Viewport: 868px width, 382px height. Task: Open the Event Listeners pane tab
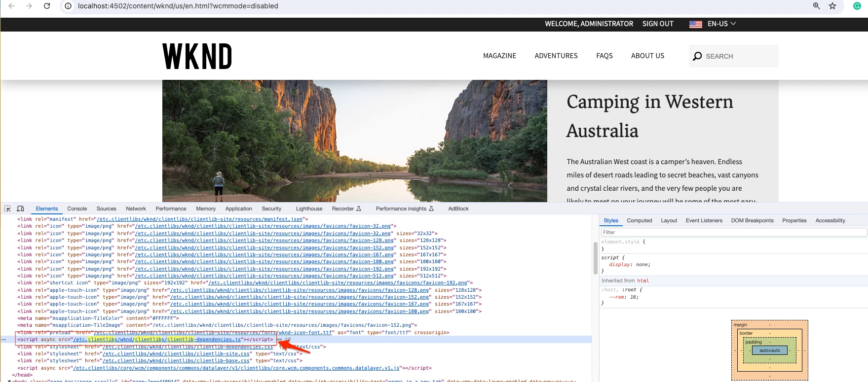tap(704, 221)
